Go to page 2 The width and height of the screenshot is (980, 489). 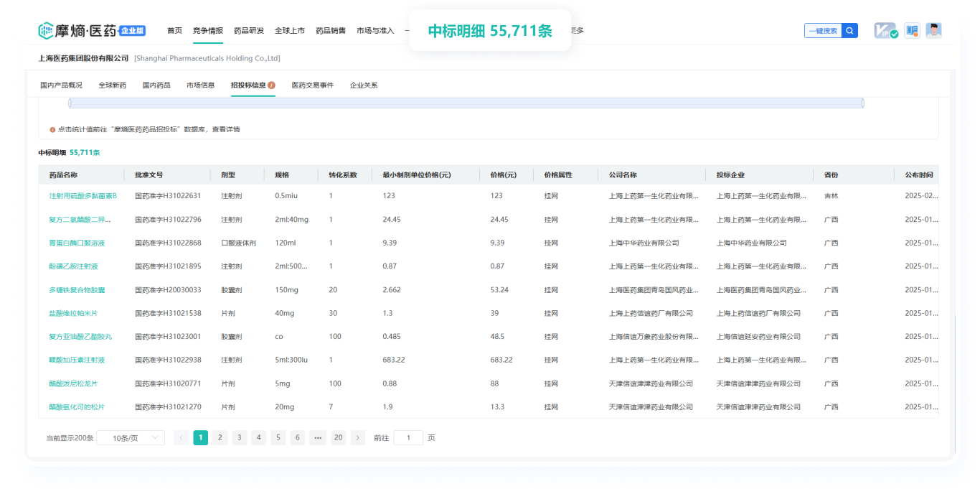tap(220, 437)
